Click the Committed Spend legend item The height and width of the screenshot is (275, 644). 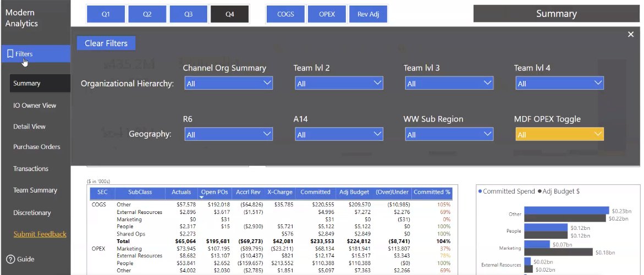(507, 191)
